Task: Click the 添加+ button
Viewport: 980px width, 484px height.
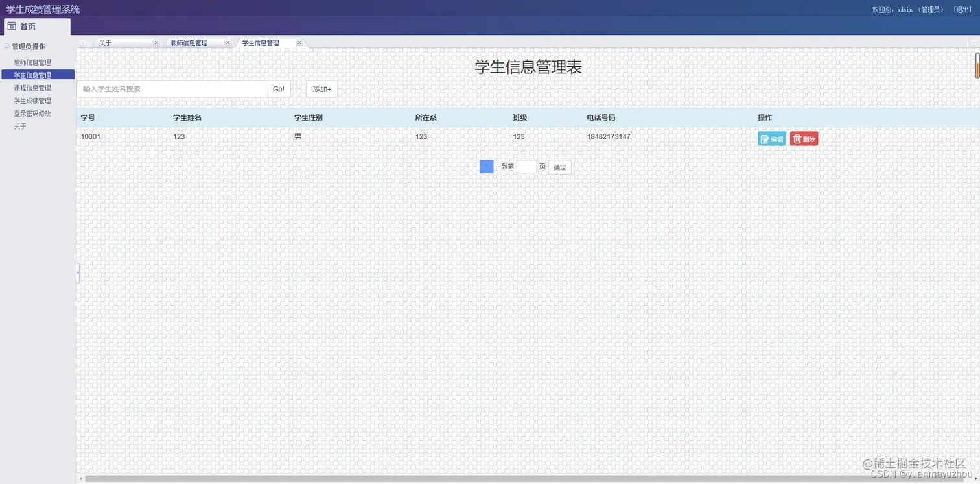Action: tap(322, 89)
